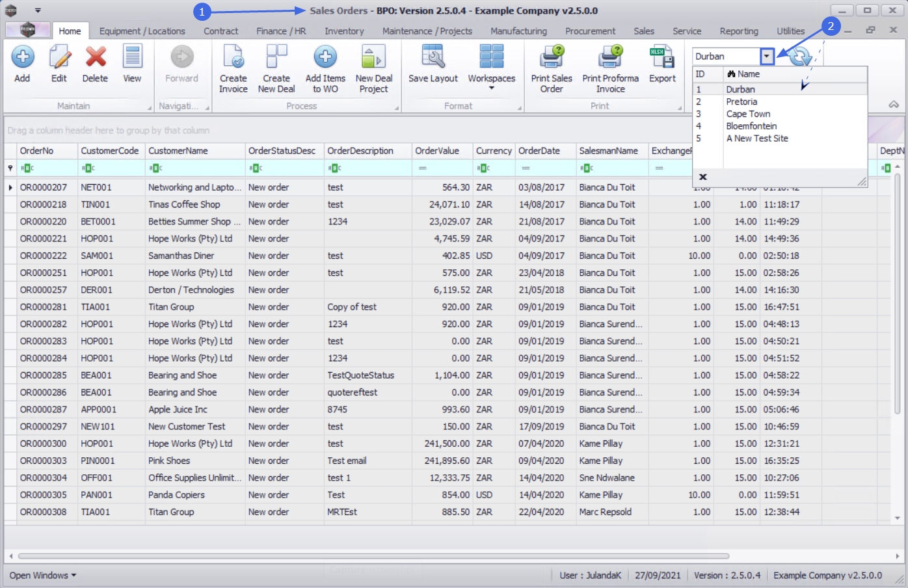Click the refresh icon beside the site selector
This screenshot has width=908, height=588.
801,57
